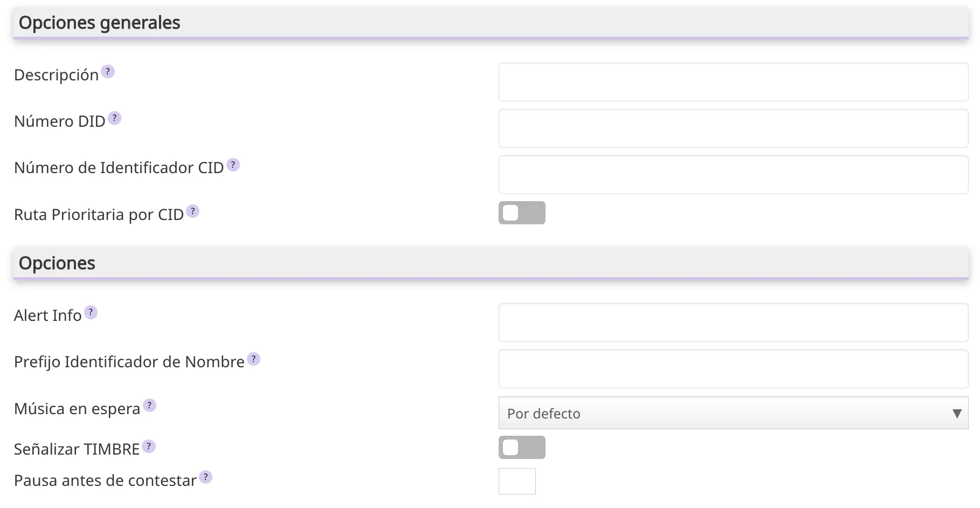The width and height of the screenshot is (980, 508).
Task: Toggle the Señalizar TIMBRE switch
Action: tap(521, 448)
